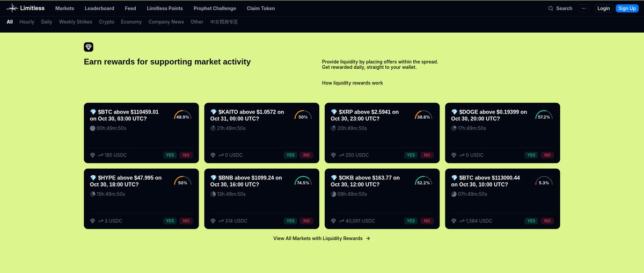Click YES on the $DOGE card

tap(531, 155)
